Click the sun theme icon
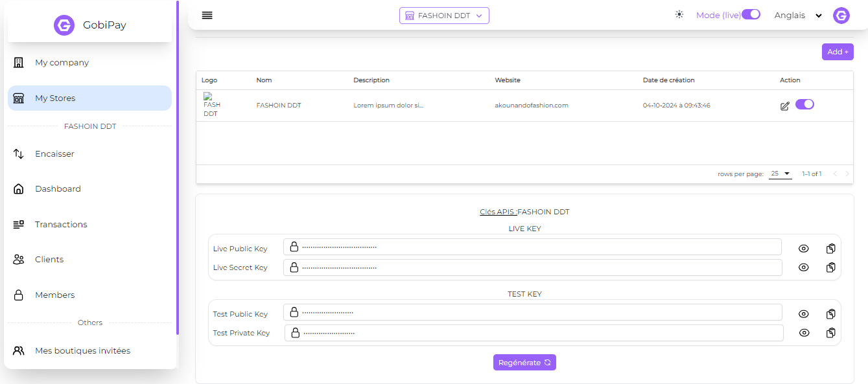Viewport: 868px width, 384px height. [x=679, y=14]
